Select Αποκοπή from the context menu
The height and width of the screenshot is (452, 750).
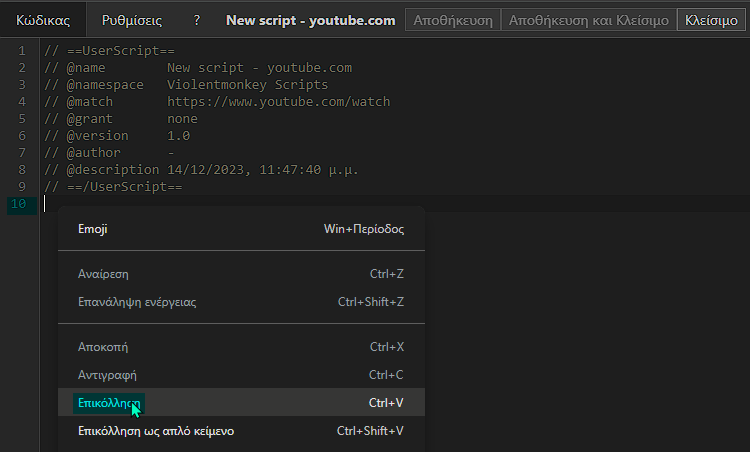pyautogui.click(x=241, y=347)
